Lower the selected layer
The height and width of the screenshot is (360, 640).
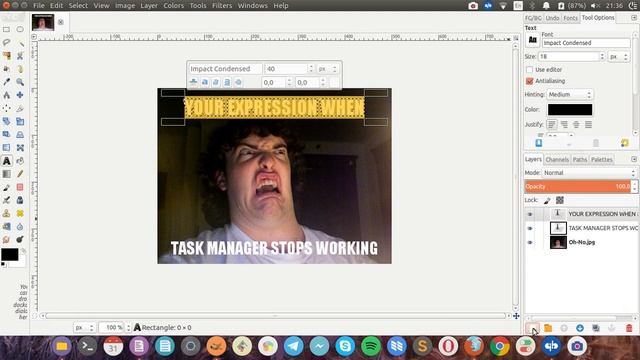coord(580,328)
